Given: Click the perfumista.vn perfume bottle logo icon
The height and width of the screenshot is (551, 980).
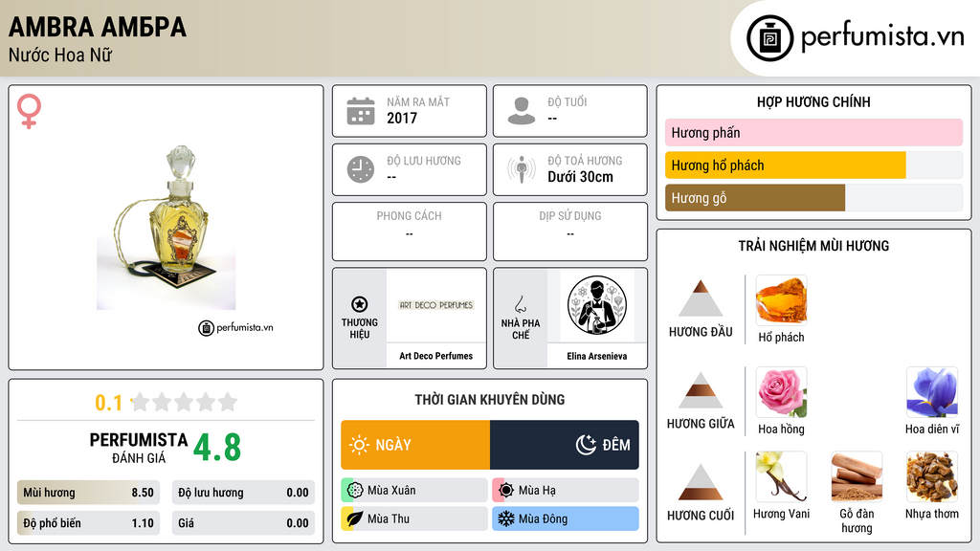Looking at the screenshot, I should point(769,38).
